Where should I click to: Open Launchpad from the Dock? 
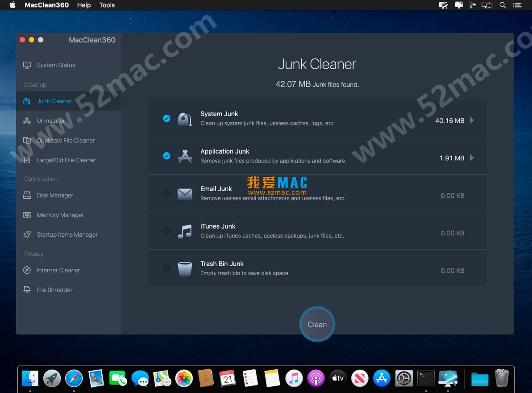coord(52,378)
